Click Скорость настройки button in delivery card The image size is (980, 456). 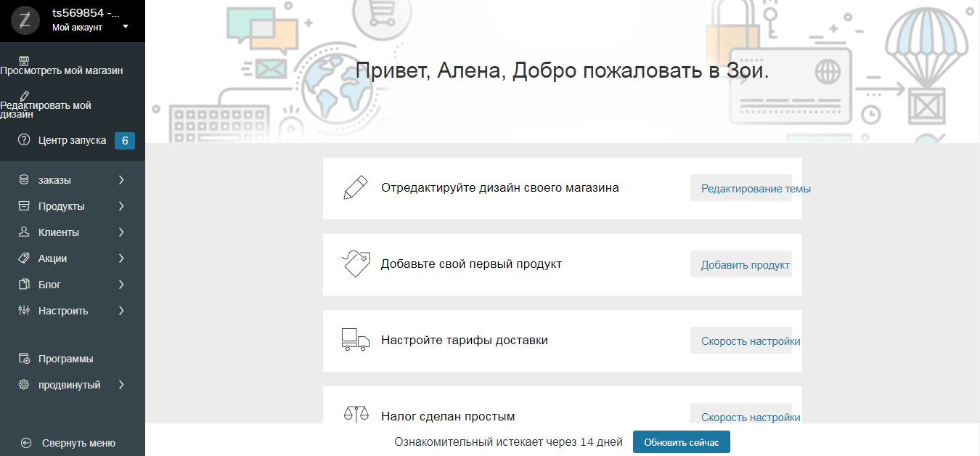point(741,341)
